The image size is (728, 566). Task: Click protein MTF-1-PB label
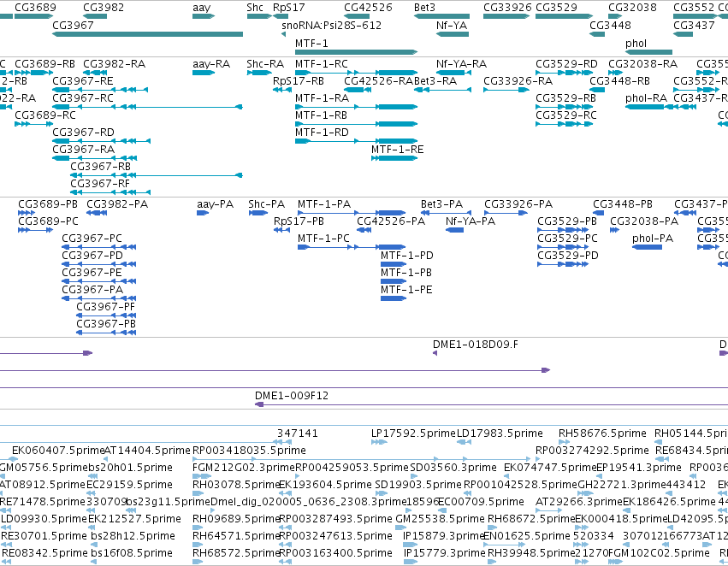(406, 273)
